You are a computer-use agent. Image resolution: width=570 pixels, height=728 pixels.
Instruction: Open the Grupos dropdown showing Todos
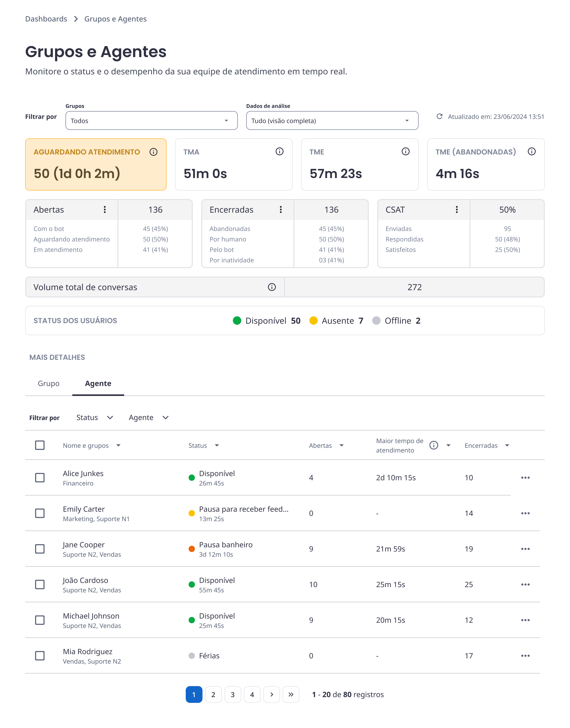[151, 121]
